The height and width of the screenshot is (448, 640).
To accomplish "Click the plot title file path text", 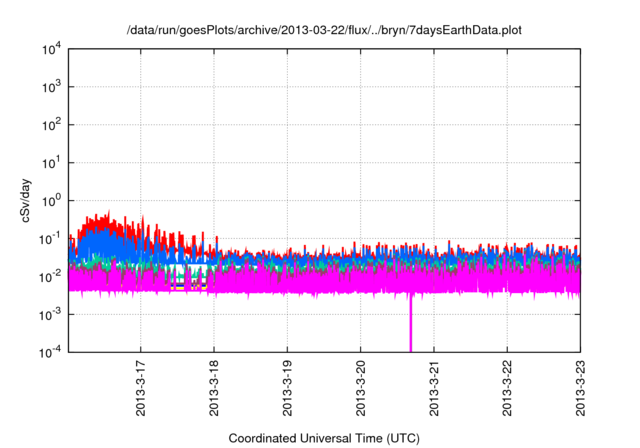I will click(x=324, y=30).
